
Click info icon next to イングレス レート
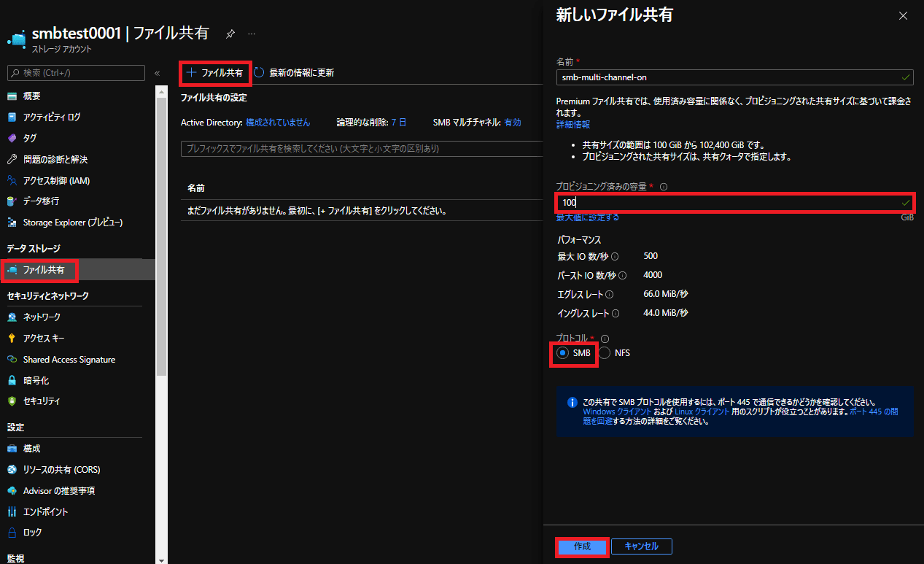(x=616, y=313)
